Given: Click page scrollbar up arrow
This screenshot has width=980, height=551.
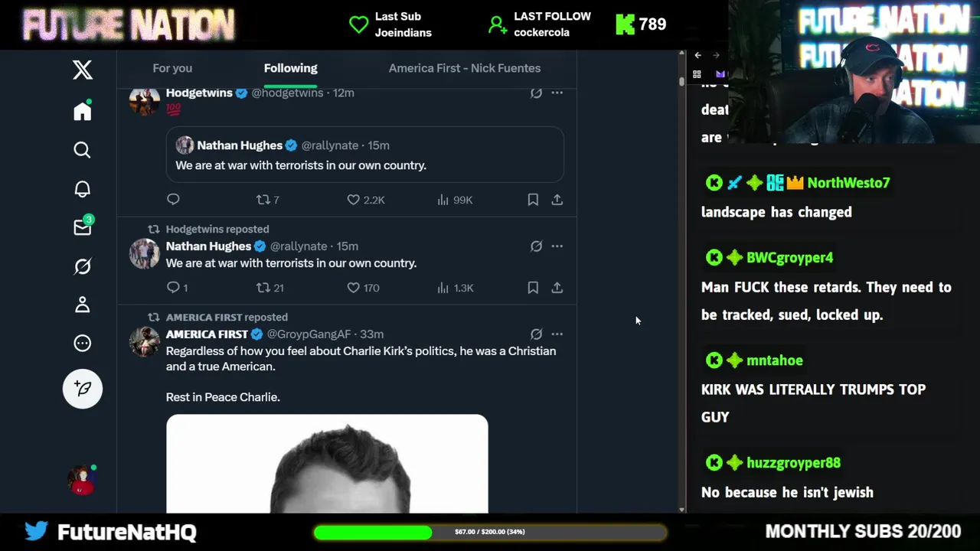Looking at the screenshot, I should pos(681,54).
